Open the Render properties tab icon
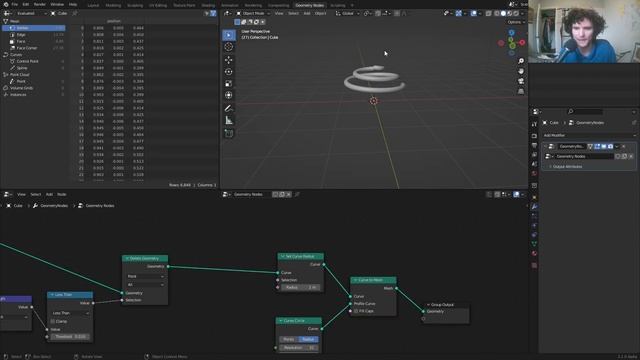The image size is (640, 360). [x=534, y=136]
